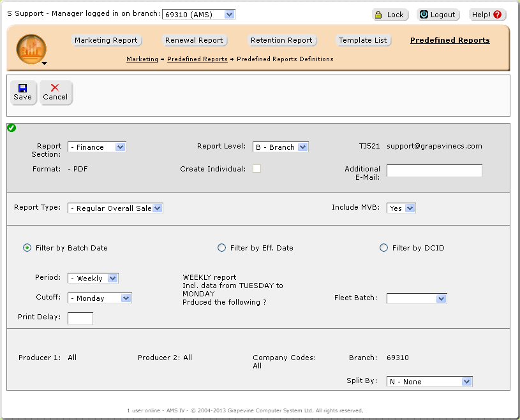Click the Save floppy disk icon

(22, 88)
